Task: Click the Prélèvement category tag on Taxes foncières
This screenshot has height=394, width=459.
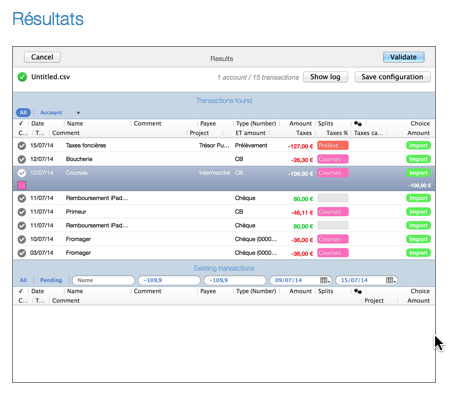Action: 333,146
